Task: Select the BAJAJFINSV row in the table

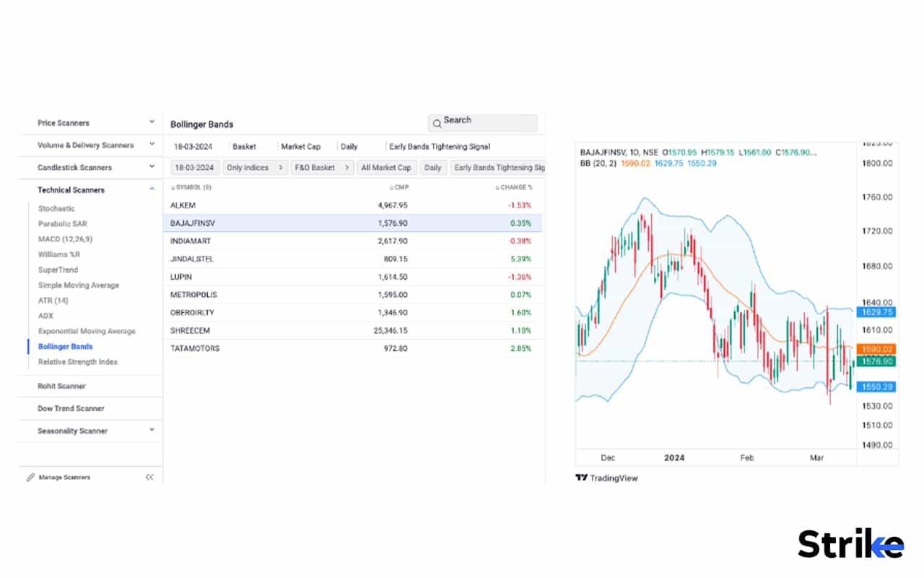Action: pos(354,223)
